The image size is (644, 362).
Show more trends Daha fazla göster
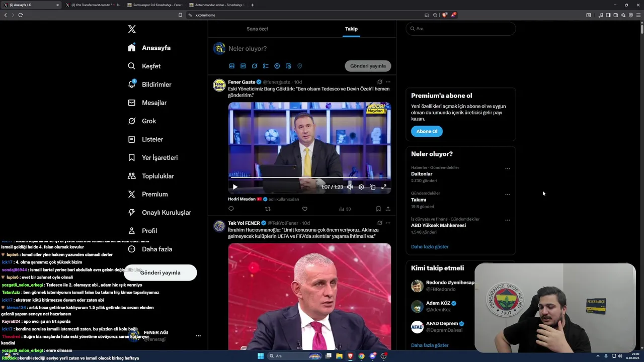click(x=430, y=247)
